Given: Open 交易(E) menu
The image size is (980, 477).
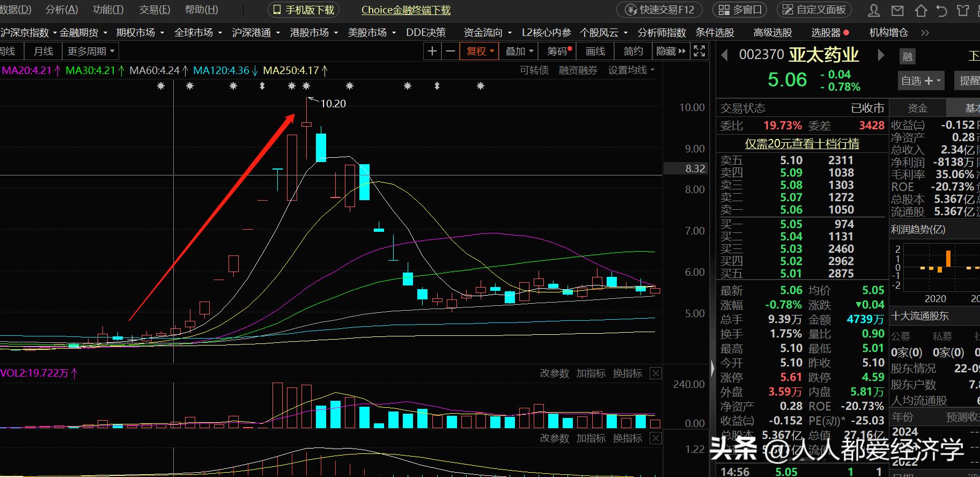Looking at the screenshot, I should coord(154,10).
